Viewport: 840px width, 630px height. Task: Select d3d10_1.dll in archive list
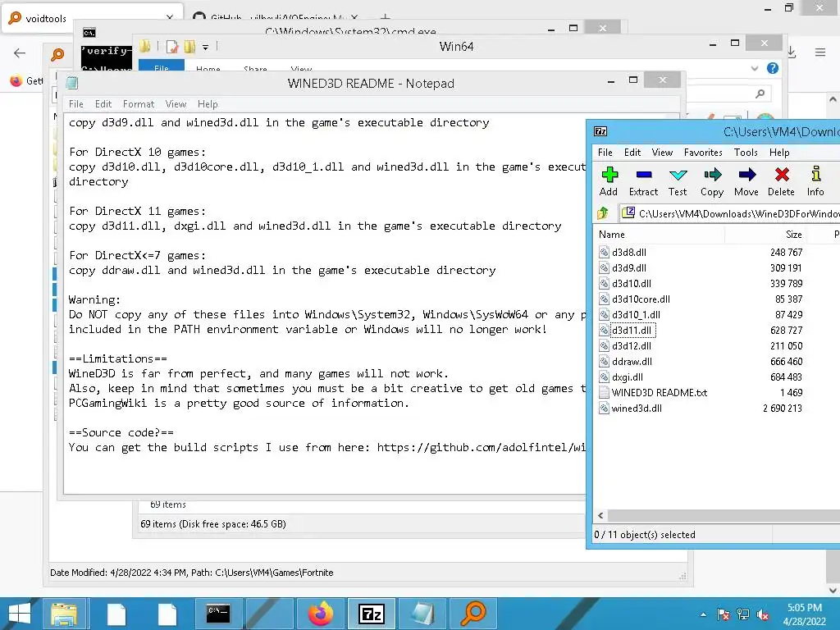click(636, 314)
